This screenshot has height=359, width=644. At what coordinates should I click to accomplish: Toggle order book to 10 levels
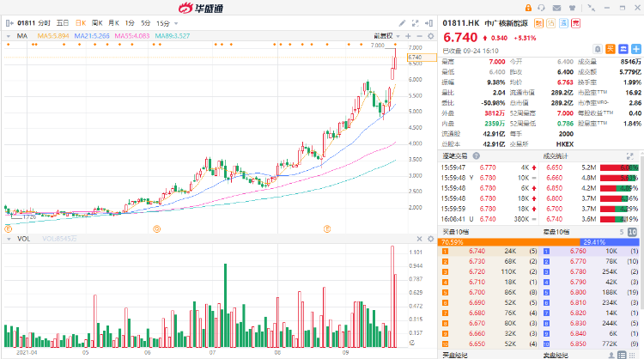tap(634, 232)
